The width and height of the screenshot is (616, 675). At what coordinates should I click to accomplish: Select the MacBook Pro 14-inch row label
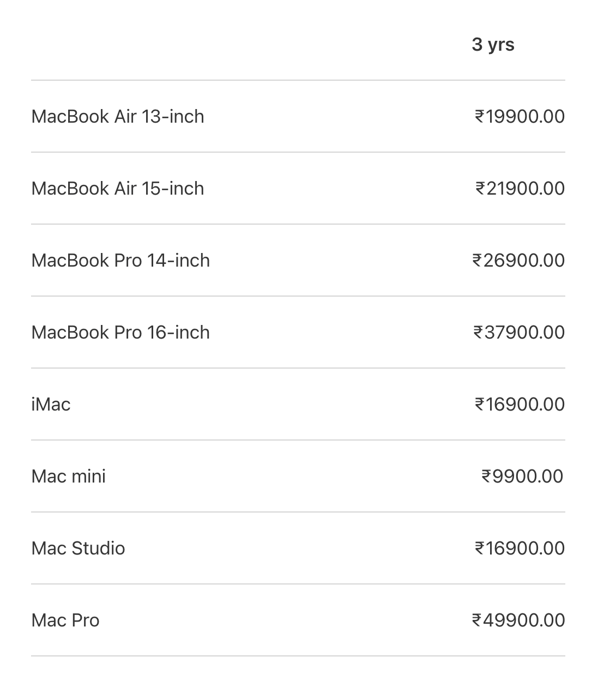(x=120, y=260)
